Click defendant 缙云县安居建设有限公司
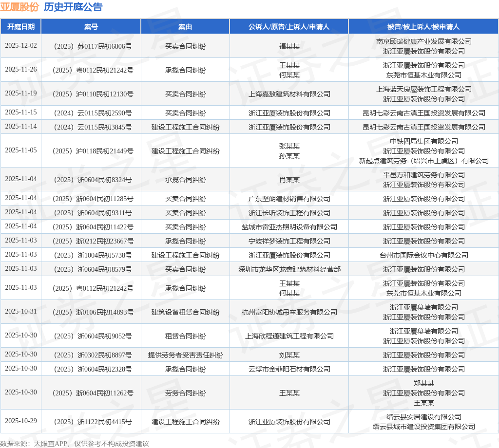499x448 pixels. point(424,417)
